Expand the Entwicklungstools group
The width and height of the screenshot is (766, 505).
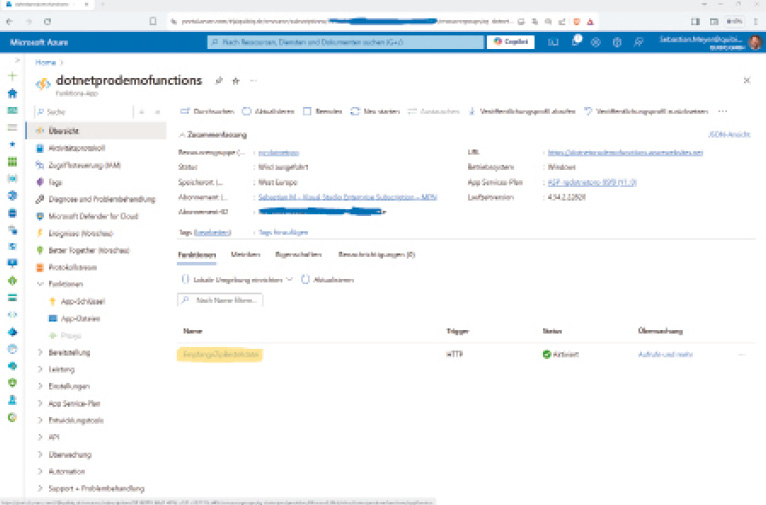pyautogui.click(x=40, y=420)
